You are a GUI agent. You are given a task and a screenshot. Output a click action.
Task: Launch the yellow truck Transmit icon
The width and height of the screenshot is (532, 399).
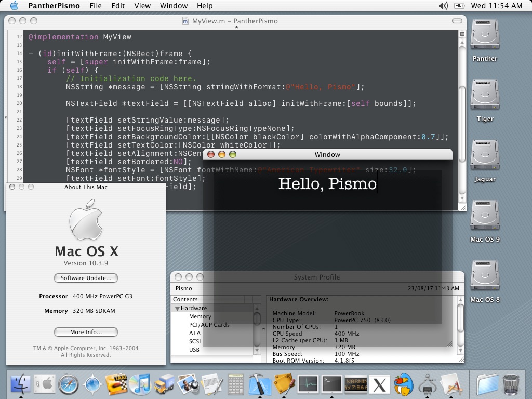[x=164, y=384]
